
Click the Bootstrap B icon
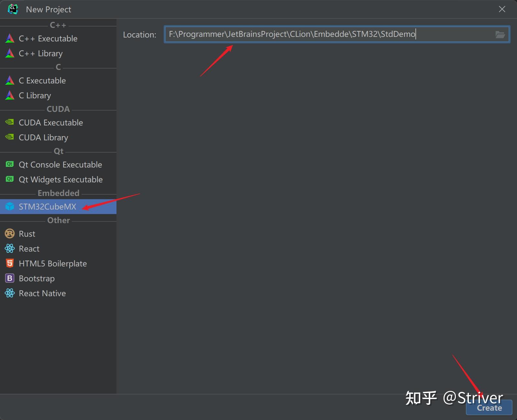tap(10, 278)
